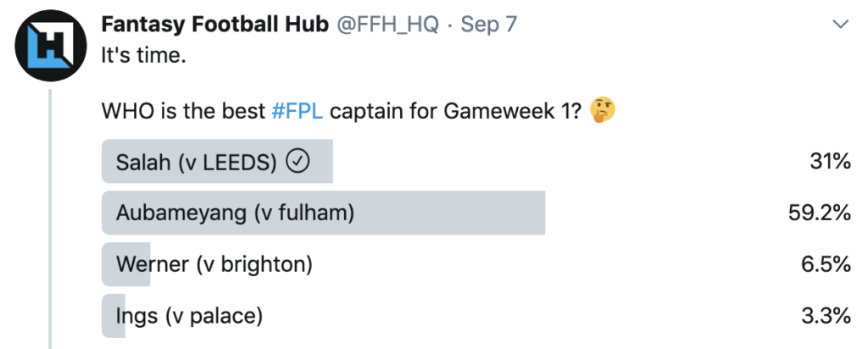Expand the tweet options chevron menu
Screen dimensions: 868x349
[x=840, y=25]
